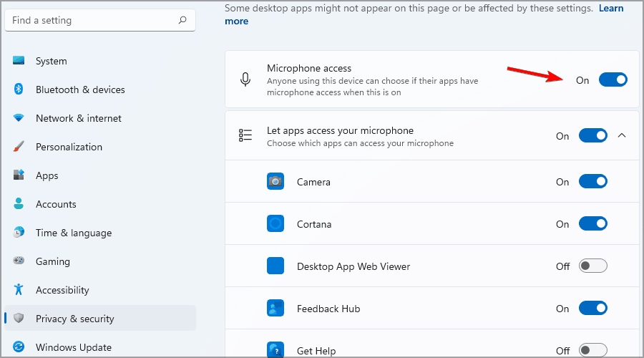The image size is (644, 358).
Task: Click the Network & internet wifi icon
Action: pyautogui.click(x=19, y=118)
